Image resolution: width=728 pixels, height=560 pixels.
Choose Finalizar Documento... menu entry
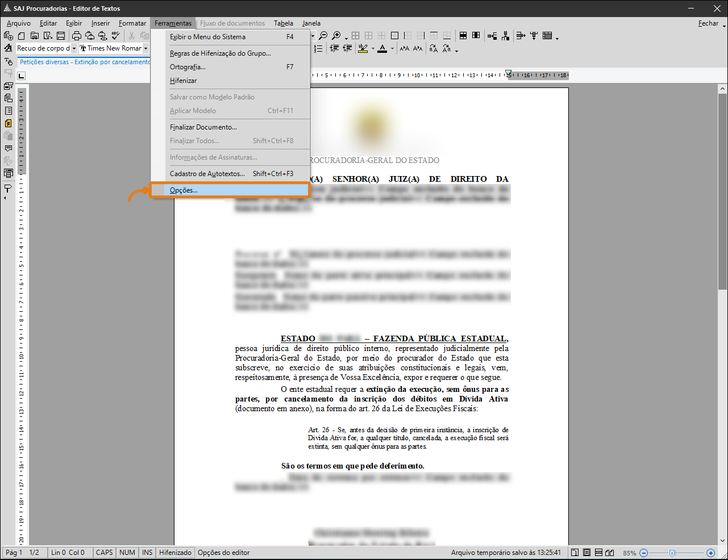203,127
